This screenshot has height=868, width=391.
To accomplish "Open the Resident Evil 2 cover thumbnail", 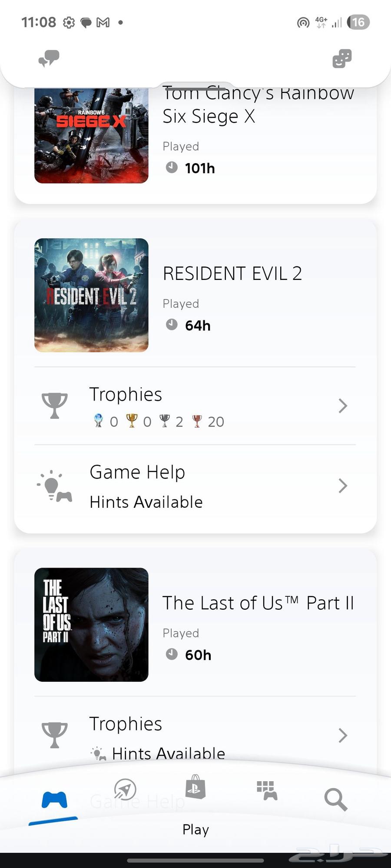I will click(91, 295).
